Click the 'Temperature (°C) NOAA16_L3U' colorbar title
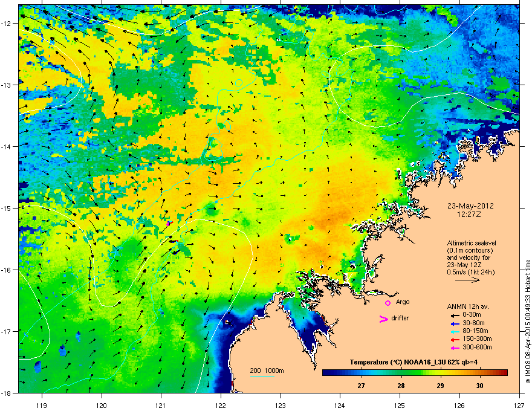Viewport: 532px width, 411px height. (x=398, y=362)
